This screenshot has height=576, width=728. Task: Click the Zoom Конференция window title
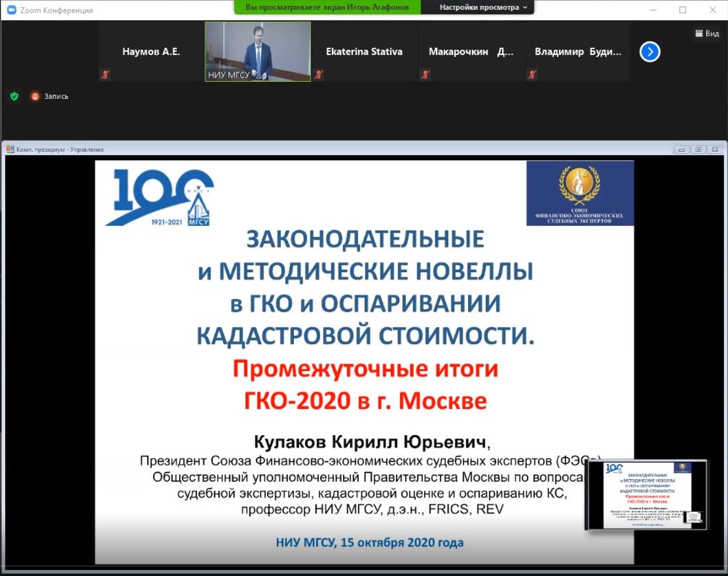pos(56,11)
